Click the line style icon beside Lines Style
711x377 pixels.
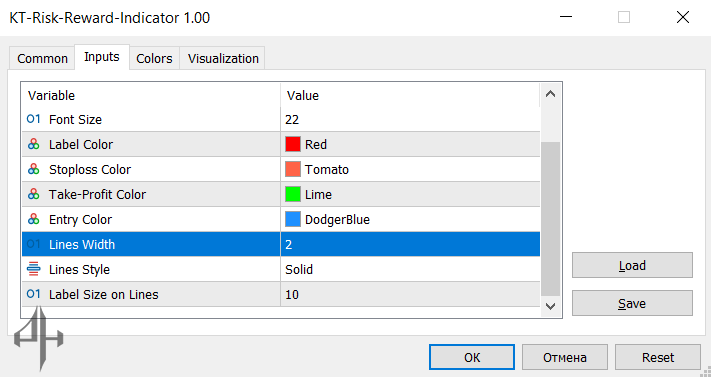34,269
